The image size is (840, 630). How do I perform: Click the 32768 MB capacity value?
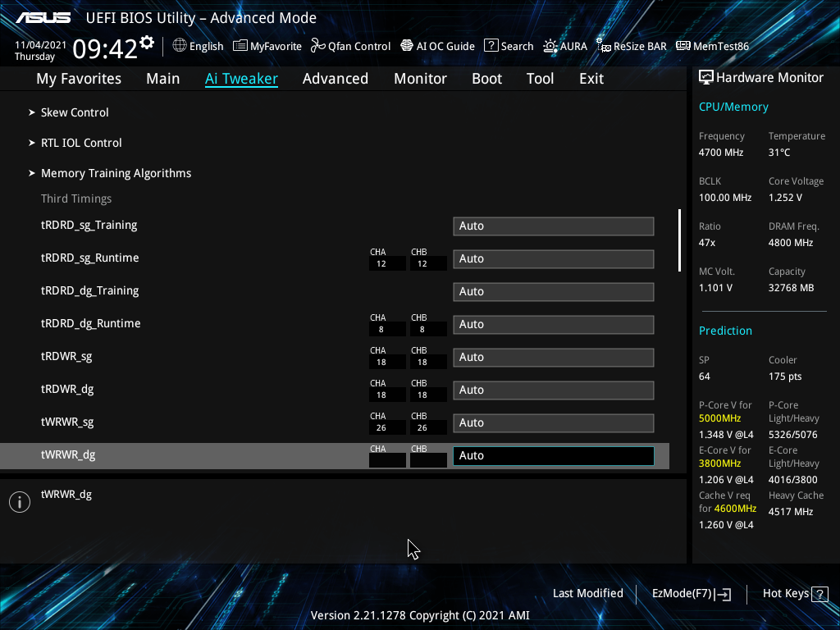click(791, 288)
